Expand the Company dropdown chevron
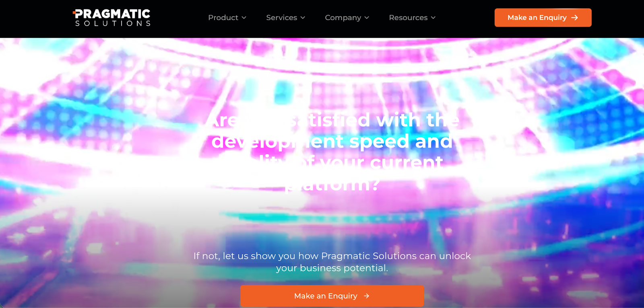 tap(367, 18)
